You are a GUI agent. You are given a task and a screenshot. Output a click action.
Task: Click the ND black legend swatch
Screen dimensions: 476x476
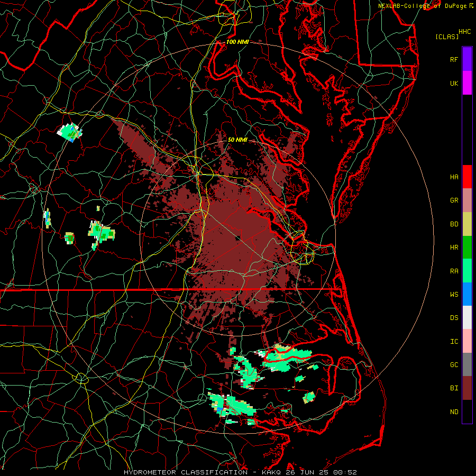point(467,411)
